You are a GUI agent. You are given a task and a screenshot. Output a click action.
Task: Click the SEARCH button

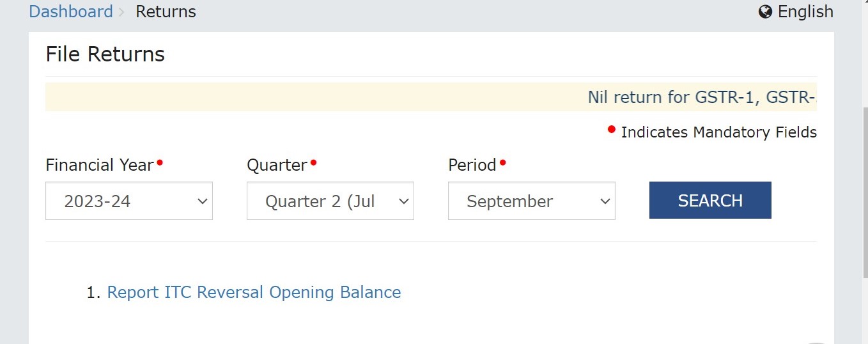[710, 200]
